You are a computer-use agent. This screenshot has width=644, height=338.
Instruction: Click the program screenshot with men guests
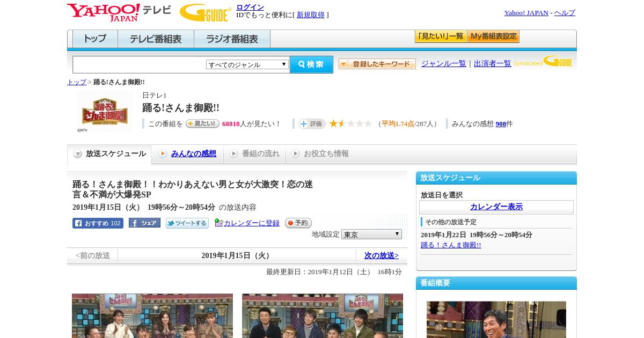pos(323,315)
